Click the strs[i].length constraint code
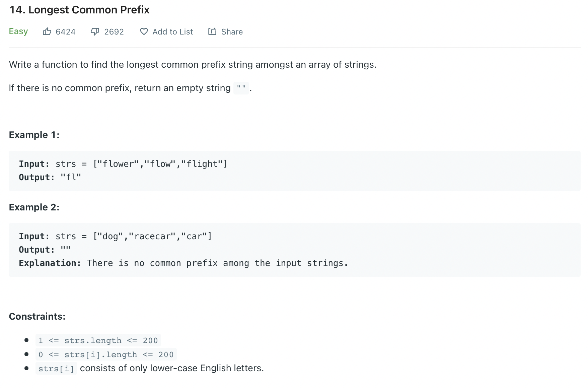The image size is (588, 388). [x=106, y=354]
